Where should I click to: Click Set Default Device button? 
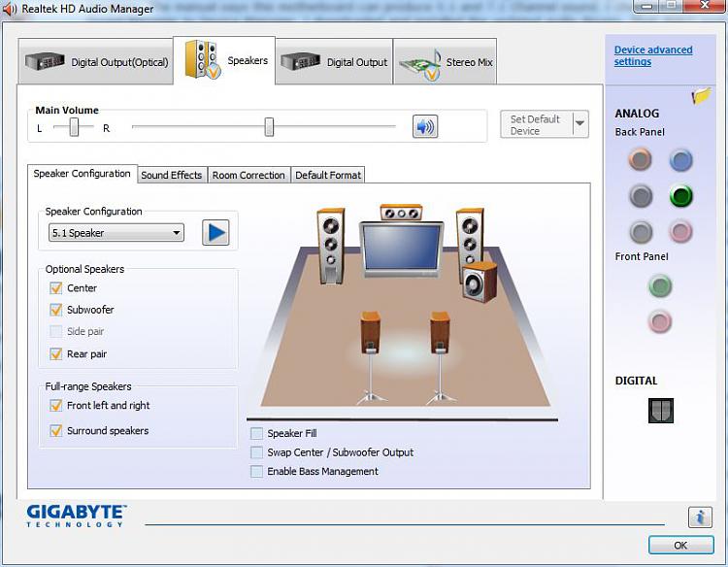[x=537, y=124]
